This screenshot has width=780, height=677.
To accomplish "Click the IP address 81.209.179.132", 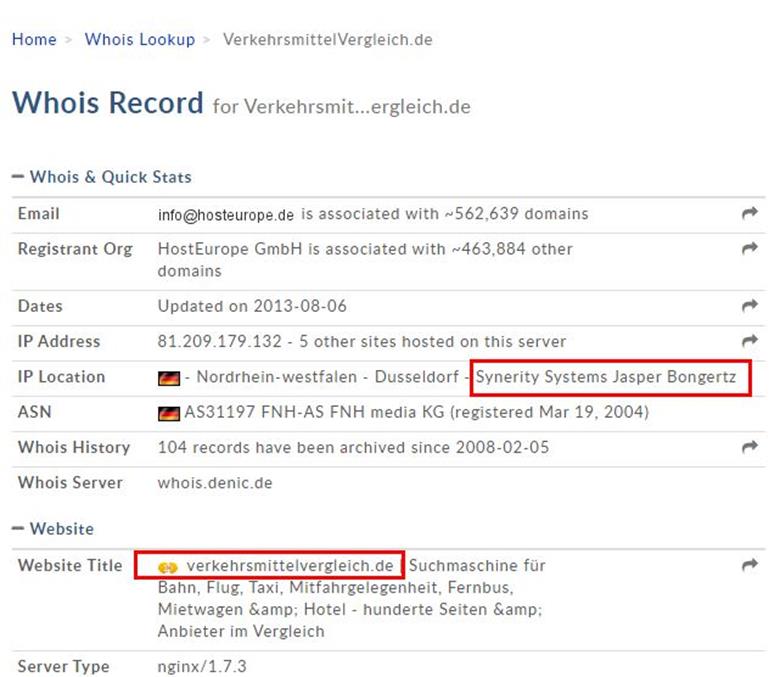I will (216, 341).
